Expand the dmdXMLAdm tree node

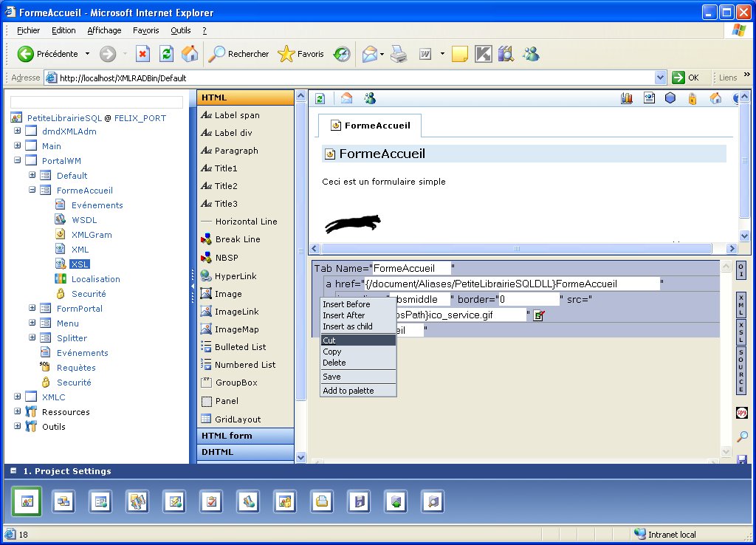(x=17, y=131)
